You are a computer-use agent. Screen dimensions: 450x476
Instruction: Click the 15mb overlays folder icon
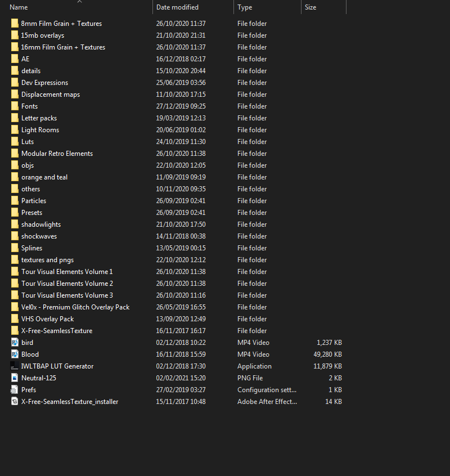15,35
